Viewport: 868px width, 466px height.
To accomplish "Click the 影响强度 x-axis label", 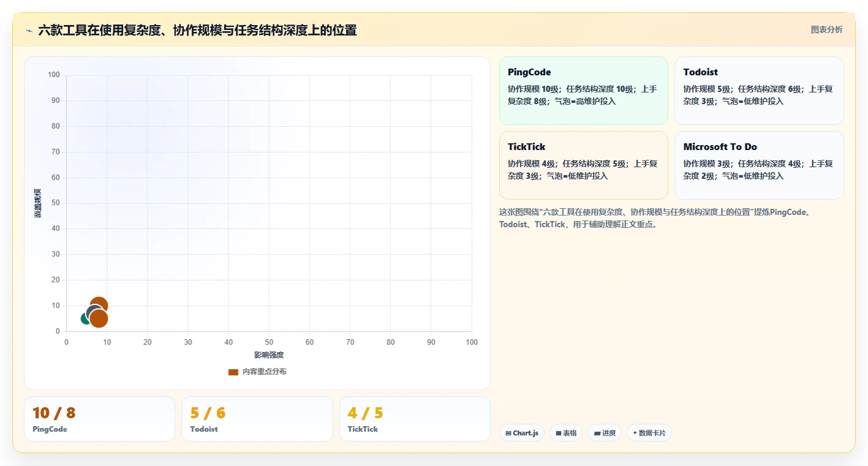I will 269,355.
